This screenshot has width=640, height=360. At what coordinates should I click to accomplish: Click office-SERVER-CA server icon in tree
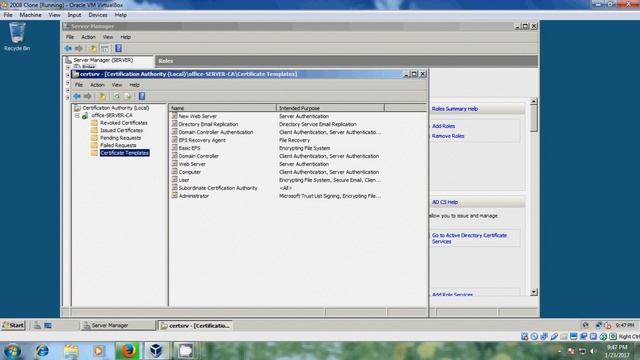point(85,116)
